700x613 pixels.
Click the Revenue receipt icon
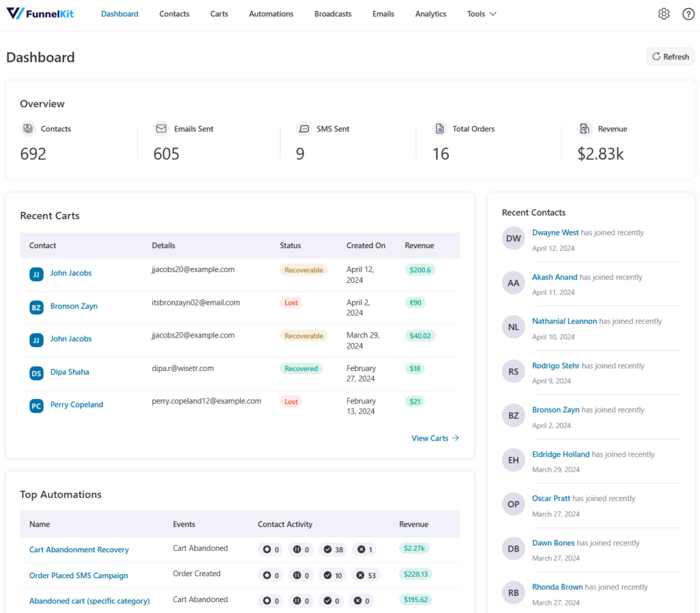pos(584,128)
